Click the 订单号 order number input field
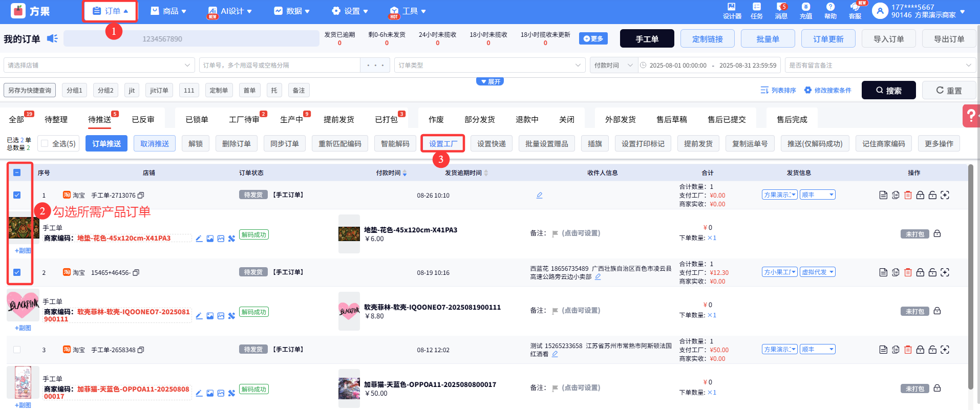 coord(279,65)
